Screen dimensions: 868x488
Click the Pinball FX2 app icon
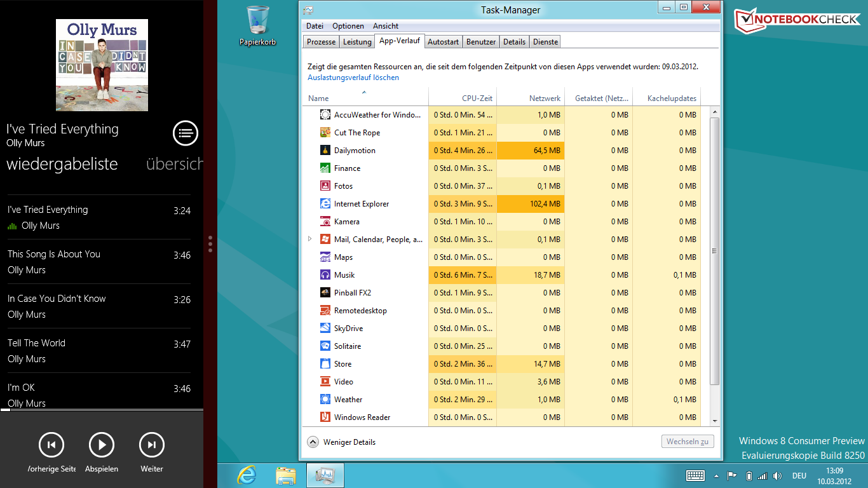325,293
